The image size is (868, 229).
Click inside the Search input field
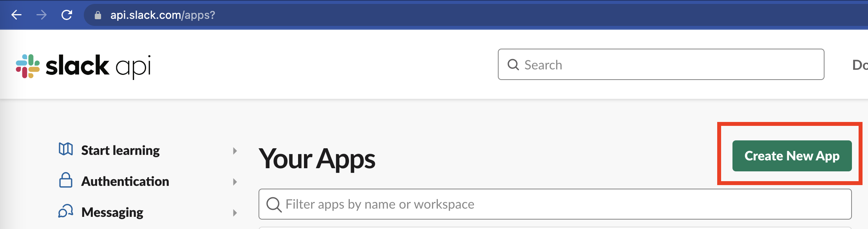[x=627, y=65]
